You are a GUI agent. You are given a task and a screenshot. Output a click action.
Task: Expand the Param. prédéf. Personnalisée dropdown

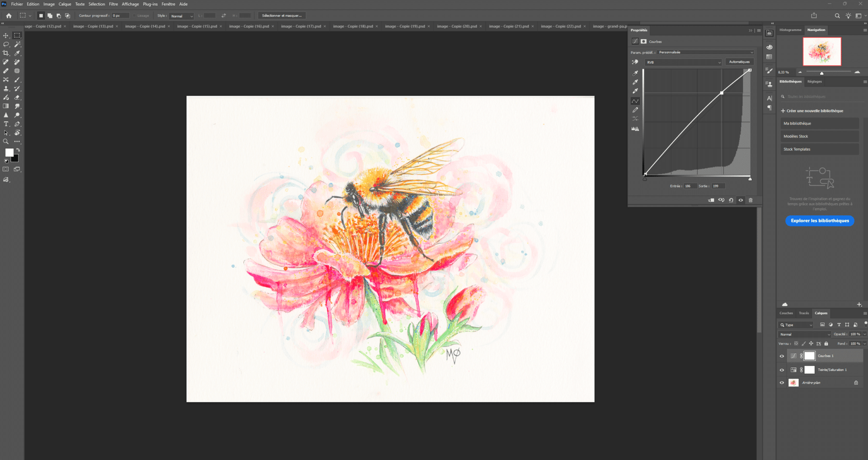(705, 53)
